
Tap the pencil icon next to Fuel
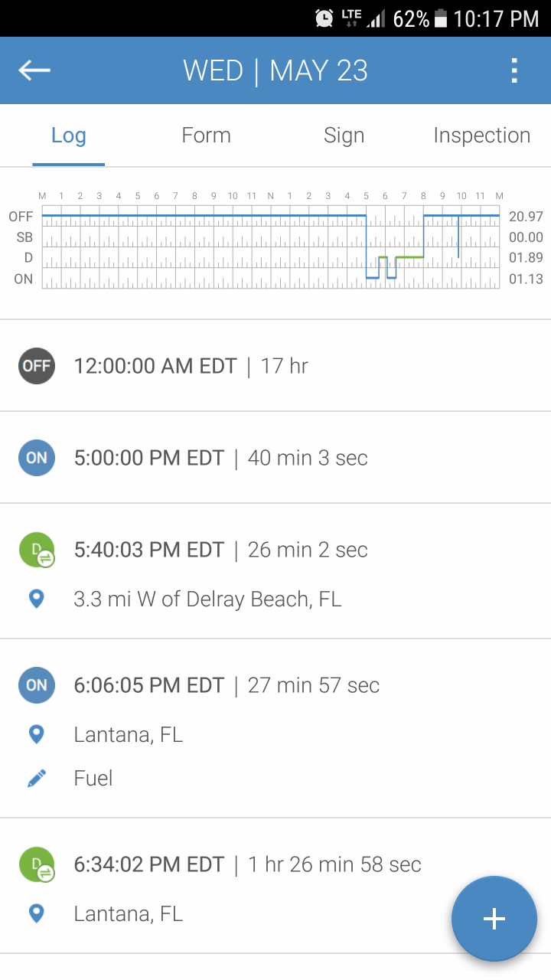pos(36,779)
